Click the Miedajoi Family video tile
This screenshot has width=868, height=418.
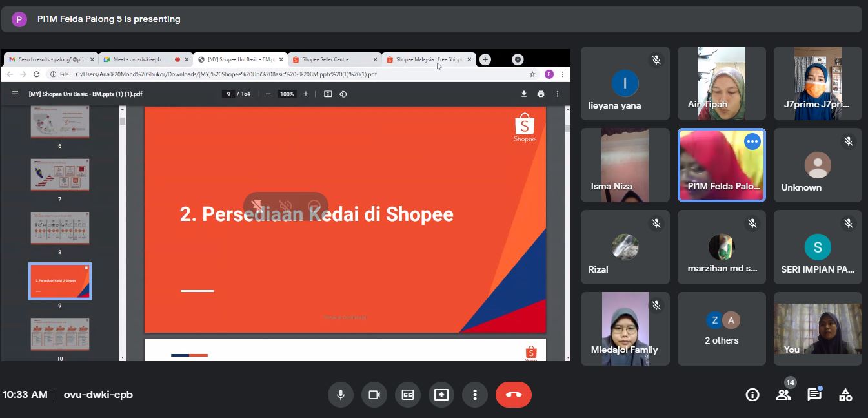click(x=625, y=329)
